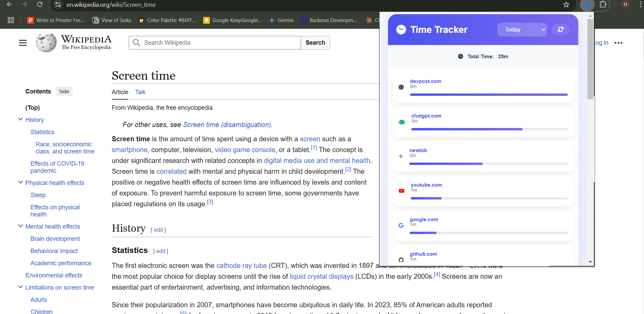Open Wikipedia more options ellipsis menu
This screenshot has height=314, width=644.
coord(618,43)
